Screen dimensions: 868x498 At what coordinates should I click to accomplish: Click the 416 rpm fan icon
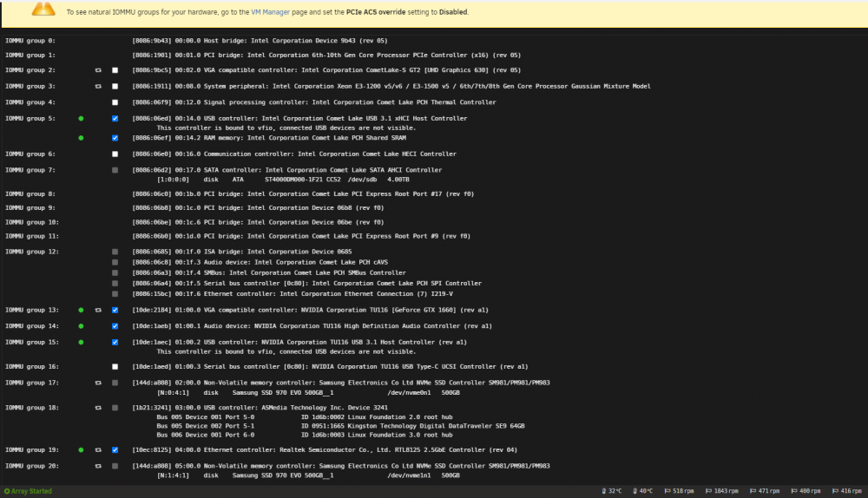(835, 491)
